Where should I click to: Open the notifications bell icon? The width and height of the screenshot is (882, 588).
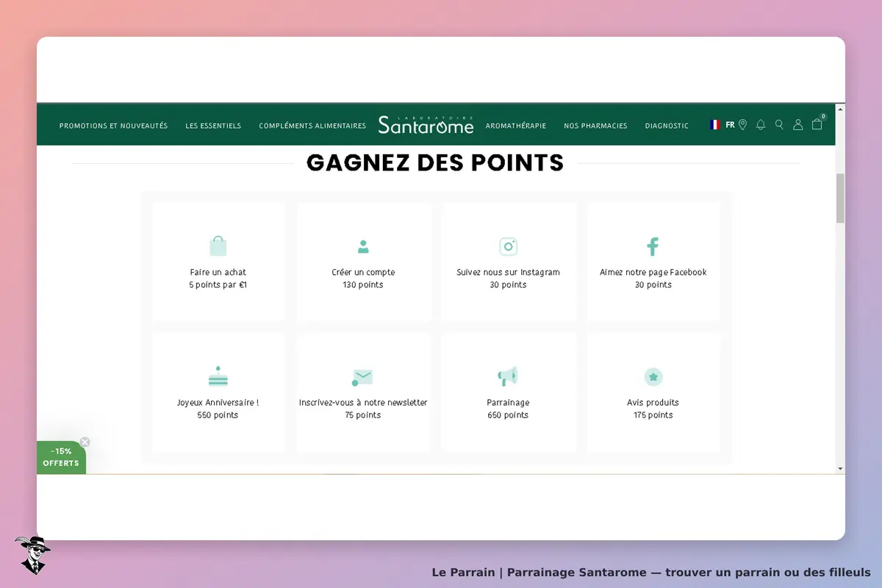coord(761,125)
